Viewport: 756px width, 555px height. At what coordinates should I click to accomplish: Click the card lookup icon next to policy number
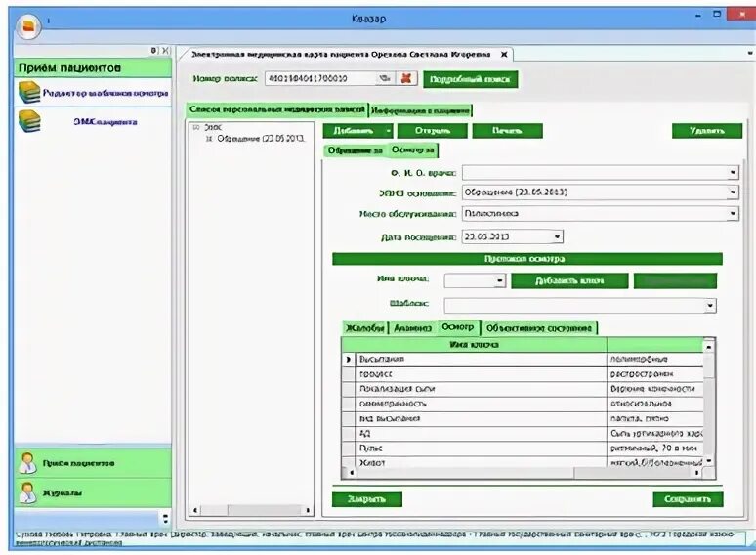click(x=385, y=78)
